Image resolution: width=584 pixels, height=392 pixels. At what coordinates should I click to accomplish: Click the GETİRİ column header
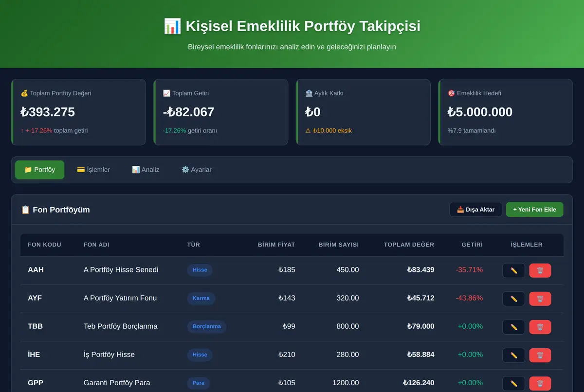[x=472, y=245]
